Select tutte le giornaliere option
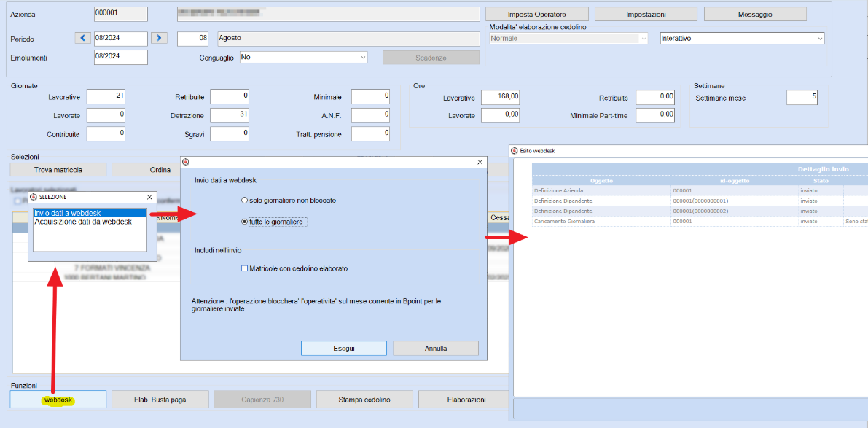The width and height of the screenshot is (868, 428). coord(274,222)
